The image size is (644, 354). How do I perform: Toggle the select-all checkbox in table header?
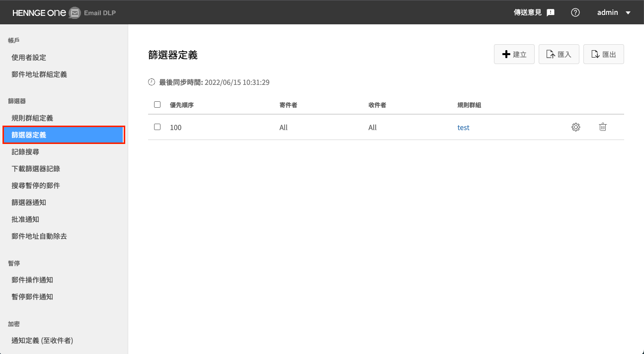[x=158, y=105]
